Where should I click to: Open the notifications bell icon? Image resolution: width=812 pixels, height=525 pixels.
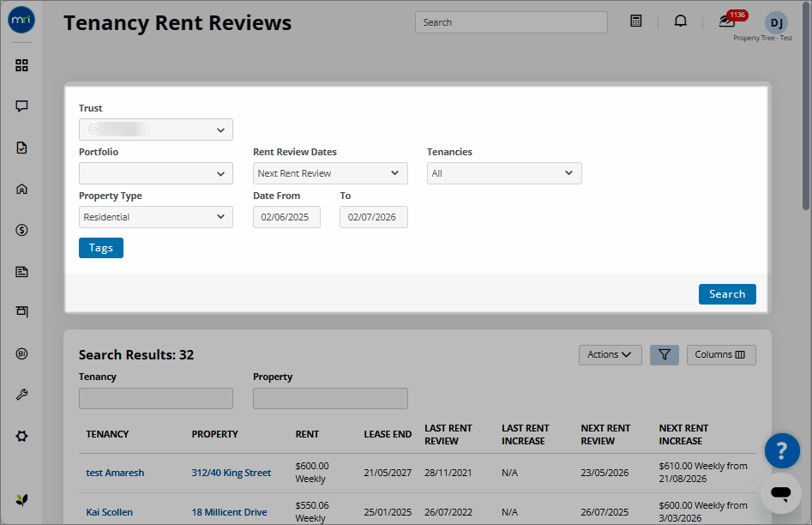click(x=681, y=21)
